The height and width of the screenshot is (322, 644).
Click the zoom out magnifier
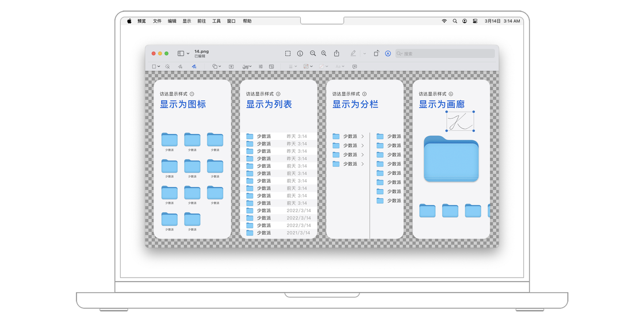313,53
